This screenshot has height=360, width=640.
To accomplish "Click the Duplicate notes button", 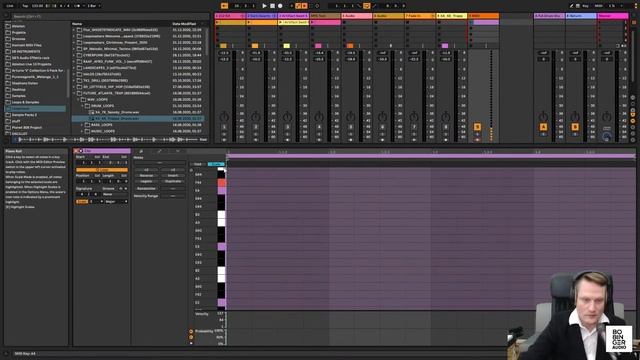I will tap(173, 181).
